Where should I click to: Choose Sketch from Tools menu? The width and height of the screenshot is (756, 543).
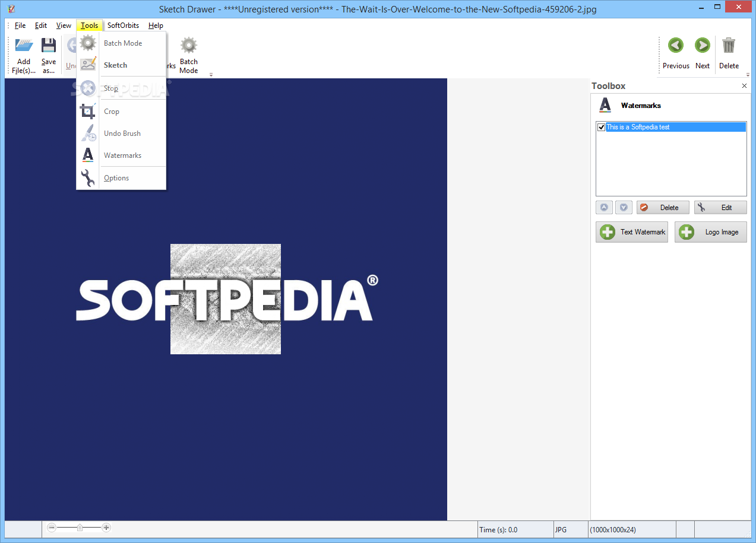(x=121, y=65)
